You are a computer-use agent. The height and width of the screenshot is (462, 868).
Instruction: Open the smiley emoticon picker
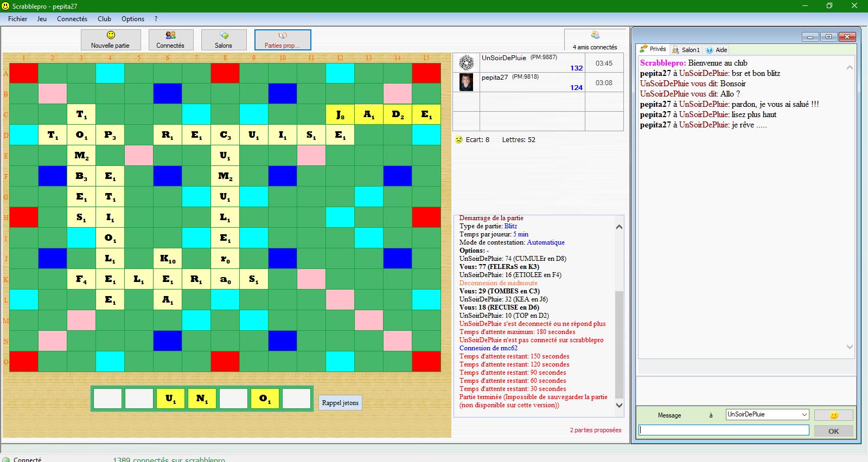pos(833,415)
